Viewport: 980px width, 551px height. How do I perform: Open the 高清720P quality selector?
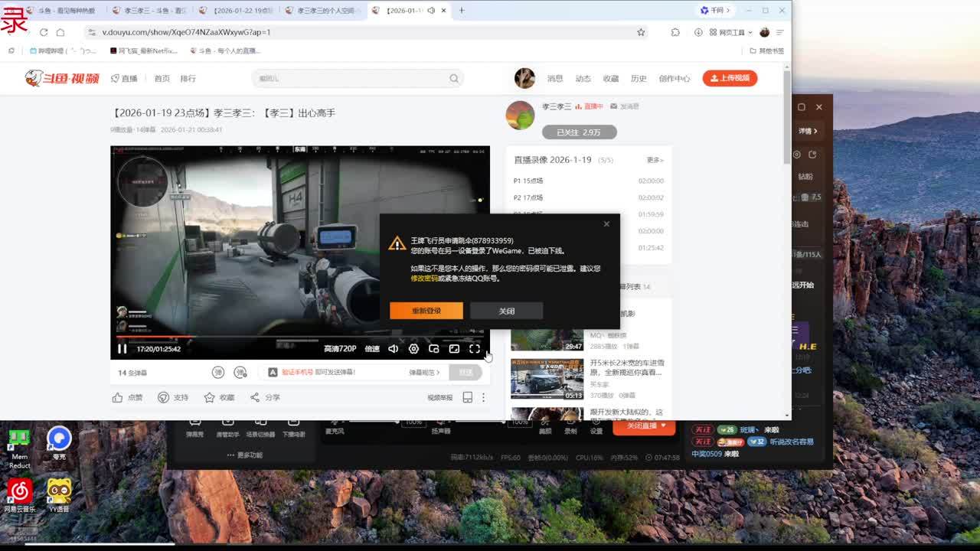tap(340, 349)
